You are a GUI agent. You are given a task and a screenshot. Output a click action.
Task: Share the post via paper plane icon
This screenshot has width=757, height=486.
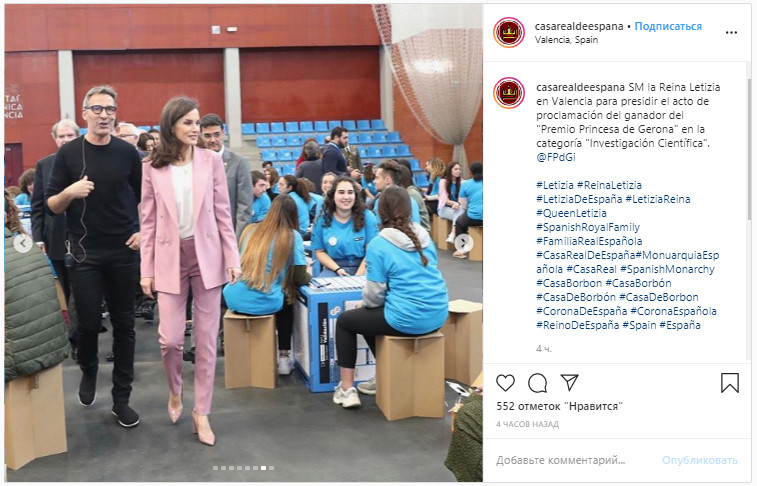click(570, 382)
